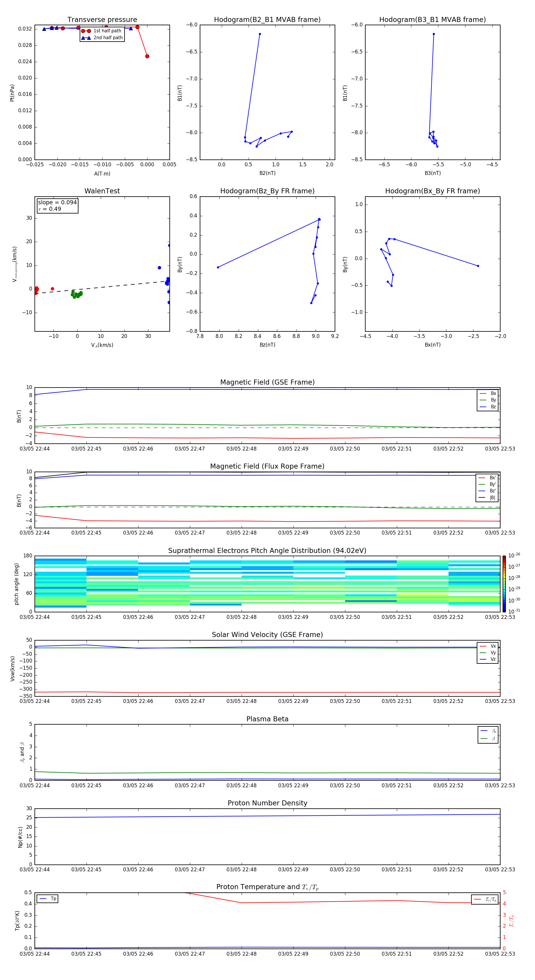Select the 'slope = 0.094' annotation
Viewport: 535px width, 980px height.
click(57, 203)
